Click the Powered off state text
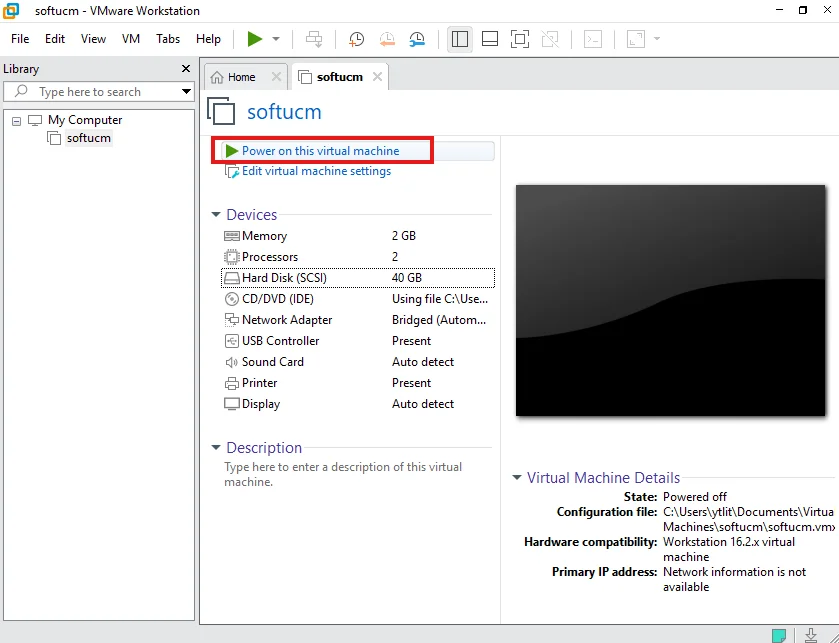 695,497
